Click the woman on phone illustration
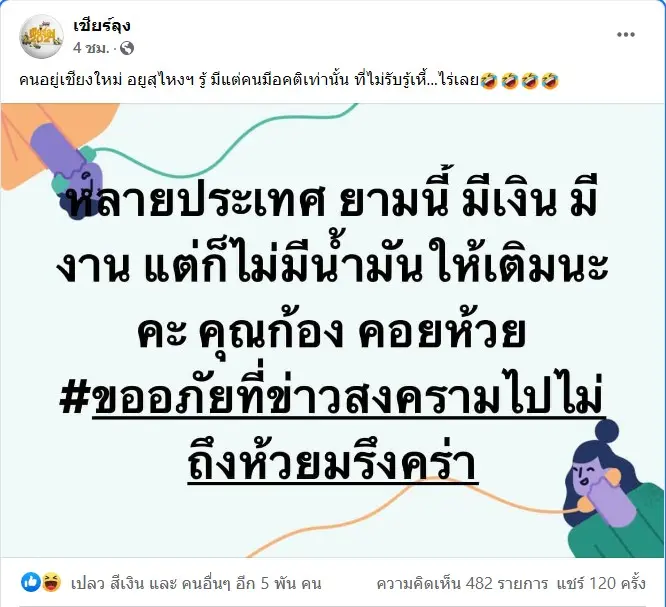This screenshot has width=666, height=607. [614, 488]
